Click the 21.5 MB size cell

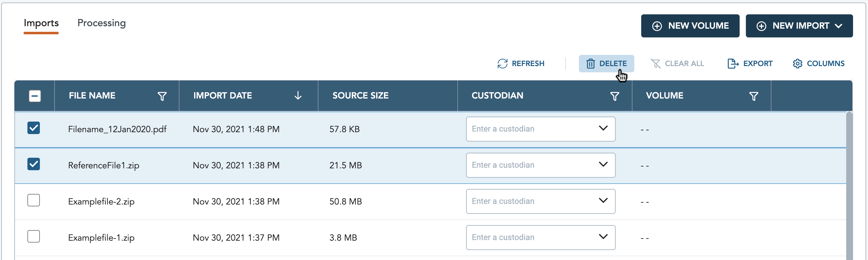click(346, 165)
